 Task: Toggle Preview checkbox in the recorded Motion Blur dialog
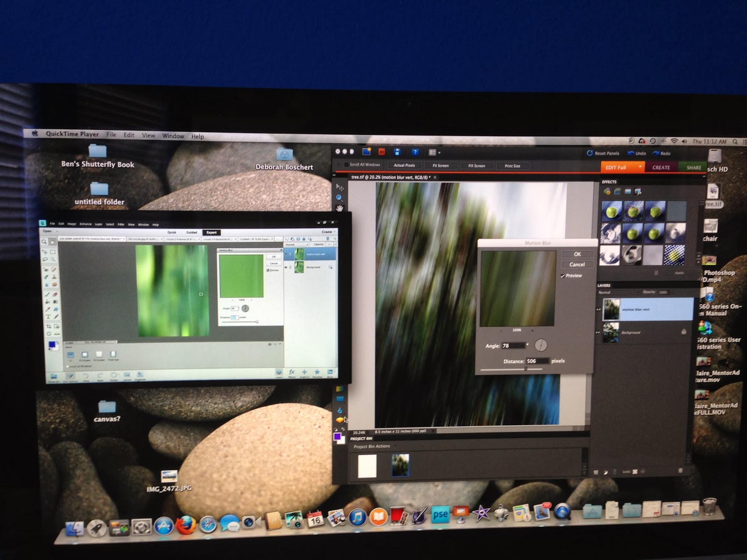[x=268, y=270]
